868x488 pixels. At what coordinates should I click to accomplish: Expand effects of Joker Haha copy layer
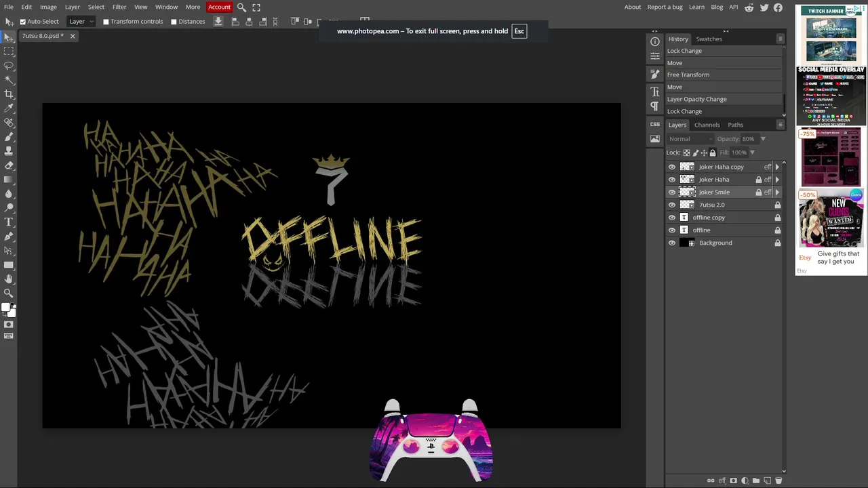point(777,167)
